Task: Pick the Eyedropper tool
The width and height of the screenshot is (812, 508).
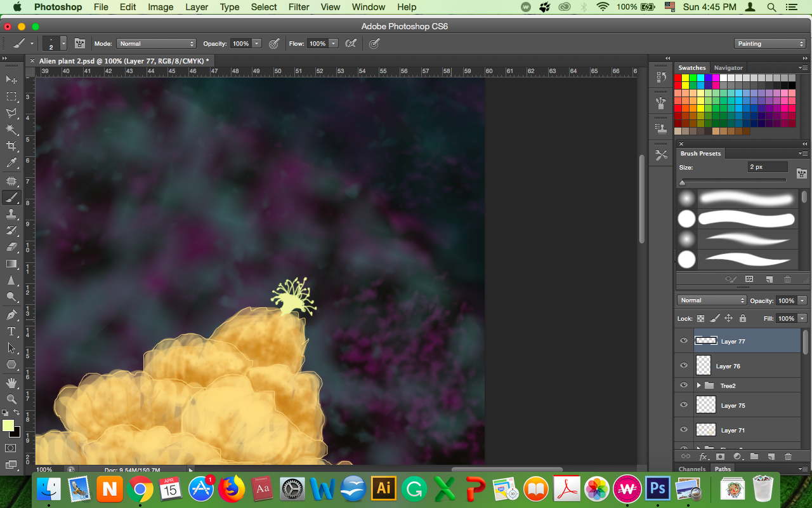Action: pos(11,164)
